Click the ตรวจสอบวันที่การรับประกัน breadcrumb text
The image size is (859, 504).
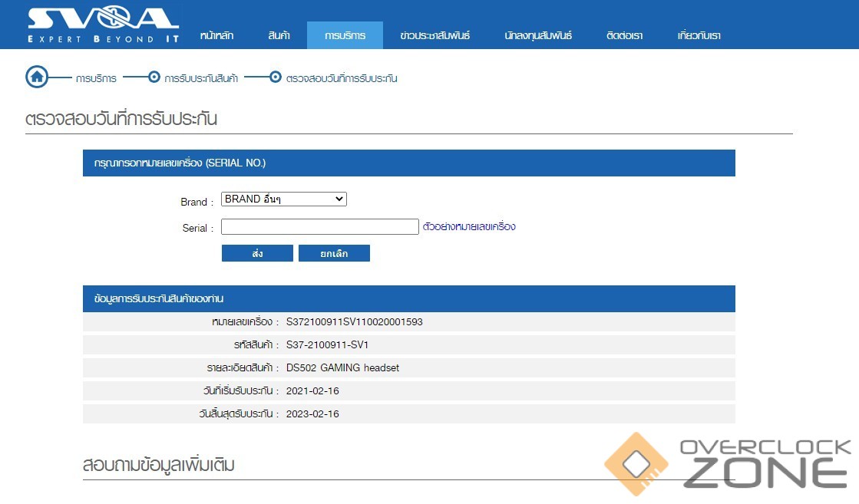click(342, 78)
